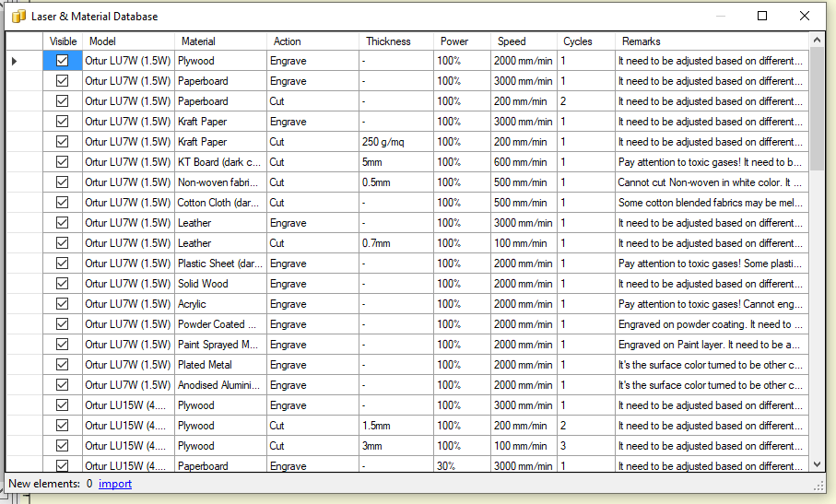This screenshot has width=836, height=504.
Task: Sort by the Action column header
Action: pyautogui.click(x=313, y=41)
